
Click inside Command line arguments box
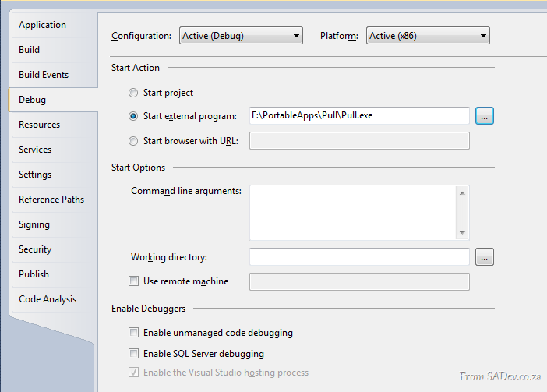[353, 213]
